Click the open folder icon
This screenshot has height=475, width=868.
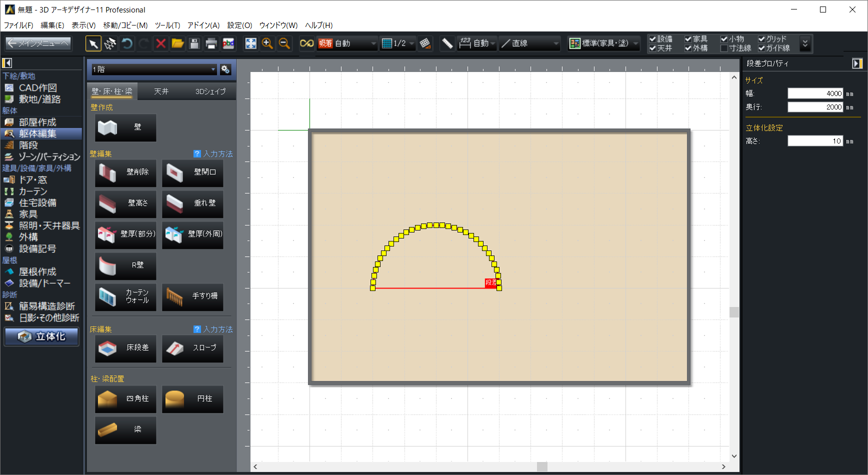(x=177, y=44)
